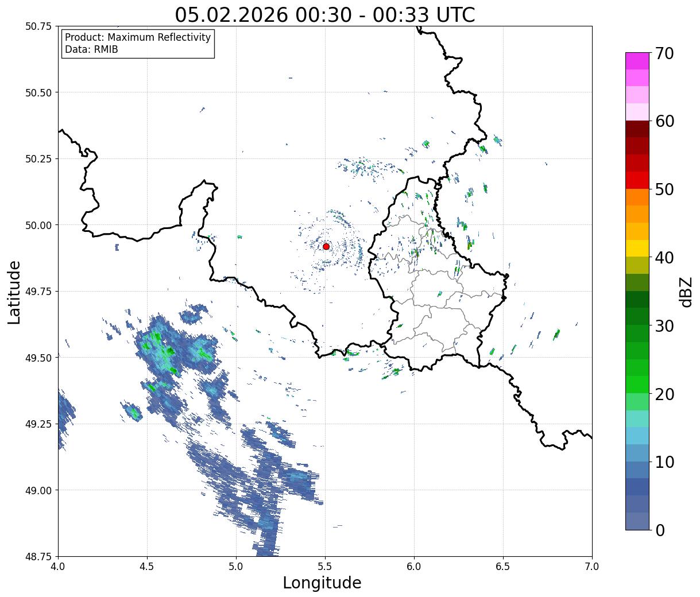Click the colorbar tick label 30
Image resolution: width=700 pixels, height=597 pixels.
pos(664,325)
